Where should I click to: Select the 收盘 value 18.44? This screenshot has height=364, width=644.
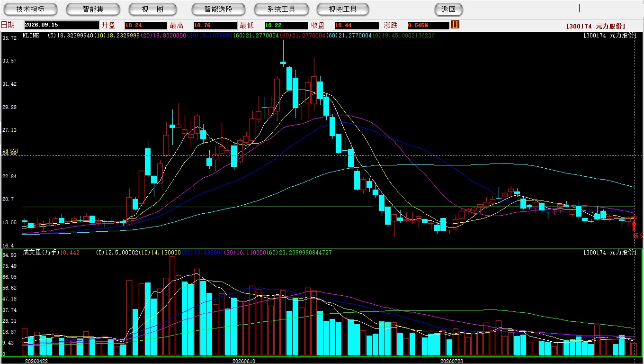click(x=357, y=25)
